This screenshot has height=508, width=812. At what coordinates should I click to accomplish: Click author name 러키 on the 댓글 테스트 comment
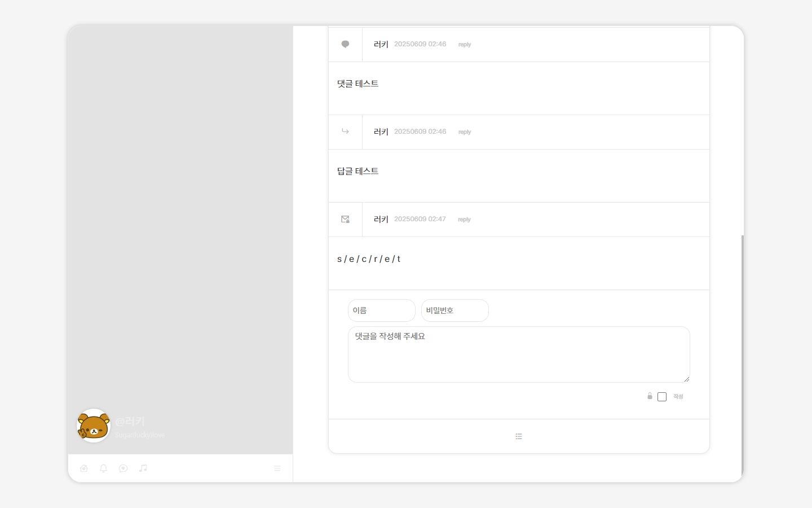(x=381, y=44)
